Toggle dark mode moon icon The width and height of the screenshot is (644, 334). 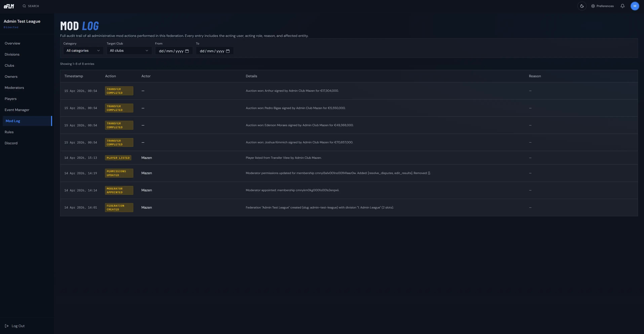click(x=582, y=6)
